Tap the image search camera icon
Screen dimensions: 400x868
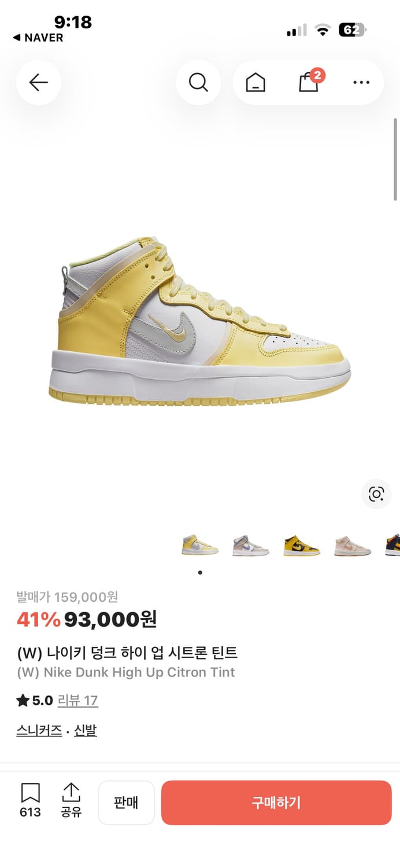point(376,494)
